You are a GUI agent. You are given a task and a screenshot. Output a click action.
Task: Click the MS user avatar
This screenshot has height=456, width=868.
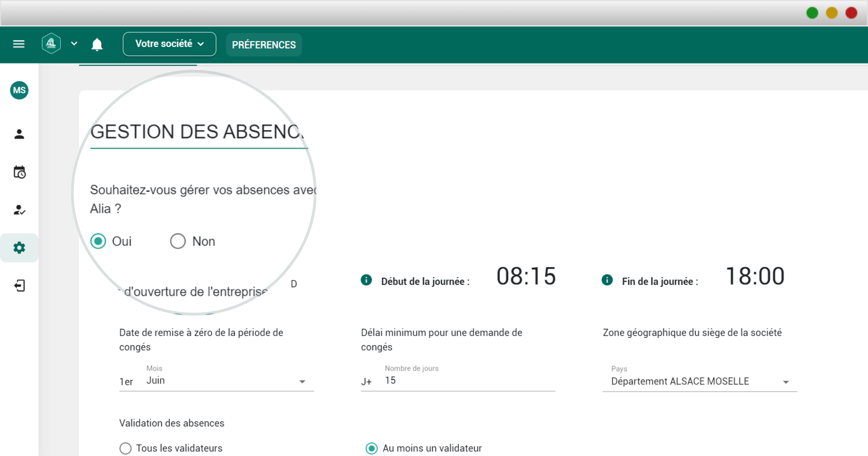[x=19, y=90]
